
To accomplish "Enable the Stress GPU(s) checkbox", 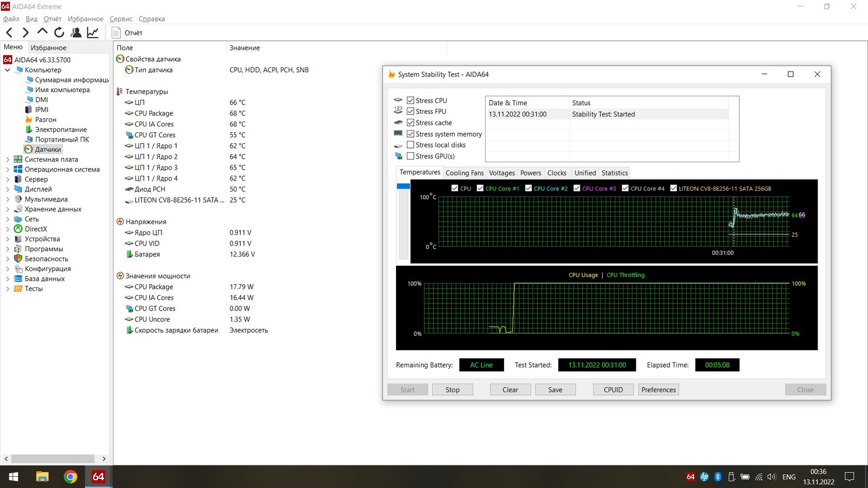I will pos(411,156).
